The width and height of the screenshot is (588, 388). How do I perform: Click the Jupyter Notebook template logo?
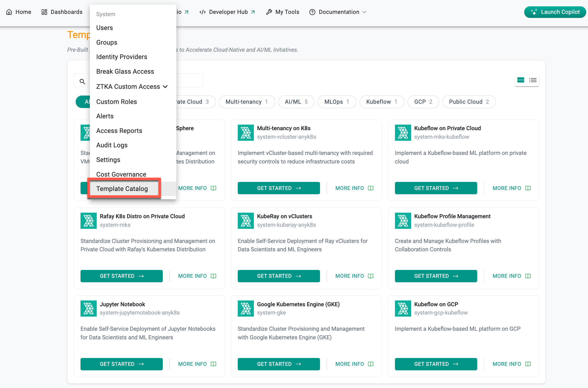[x=88, y=309]
